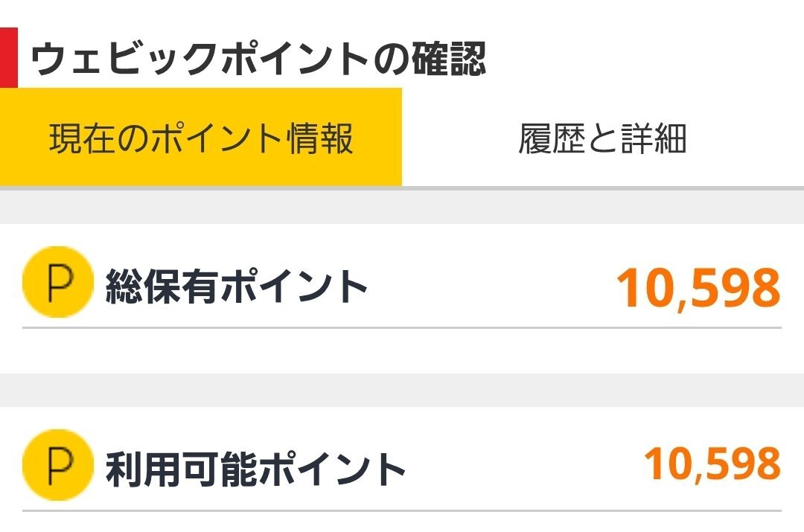This screenshot has width=804, height=532.
Task: Click the divider line under 総保有ポイント row
Action: (x=402, y=327)
